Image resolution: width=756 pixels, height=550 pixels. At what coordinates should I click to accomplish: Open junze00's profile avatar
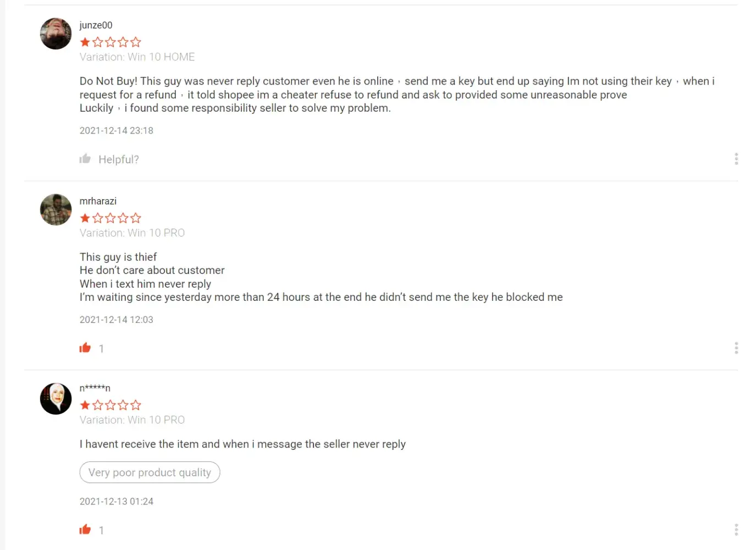[56, 34]
